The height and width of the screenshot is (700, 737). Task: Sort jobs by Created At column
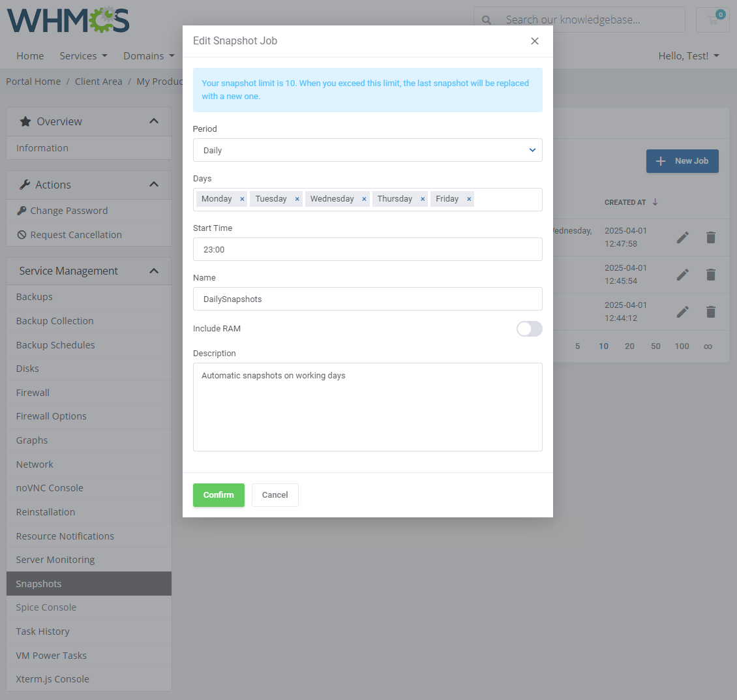(x=626, y=202)
